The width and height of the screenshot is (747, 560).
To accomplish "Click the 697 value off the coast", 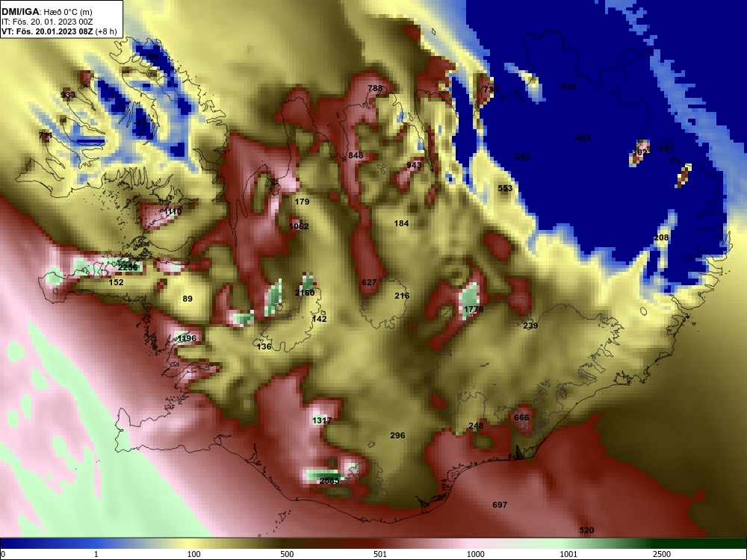I will pos(500,505).
